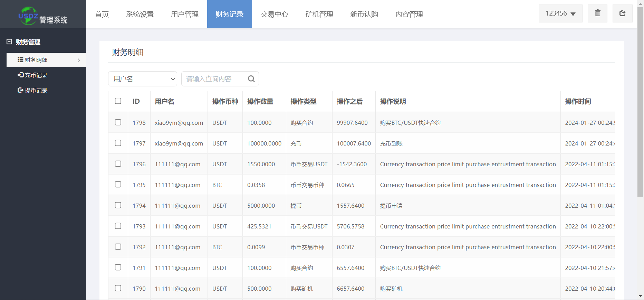Screen dimensions: 644x300
Task: Click the magnifier search icon
Action: 251,79
